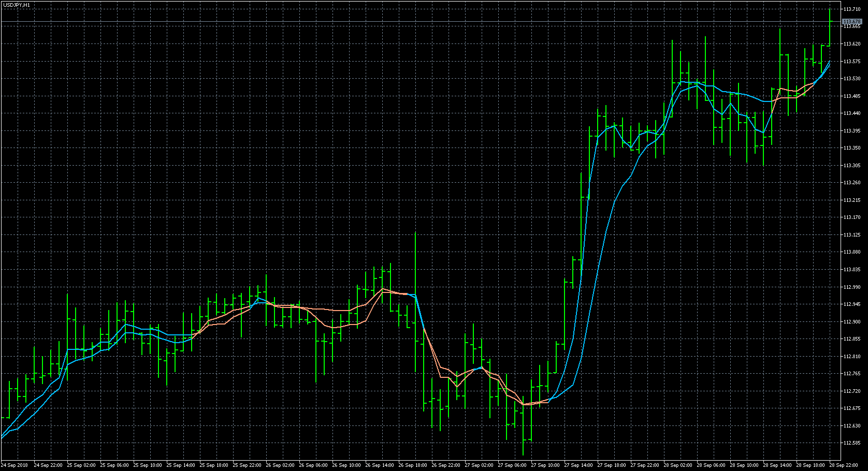Click the 26 Sep 02:00 time label
868x471 pixels.
point(280,465)
